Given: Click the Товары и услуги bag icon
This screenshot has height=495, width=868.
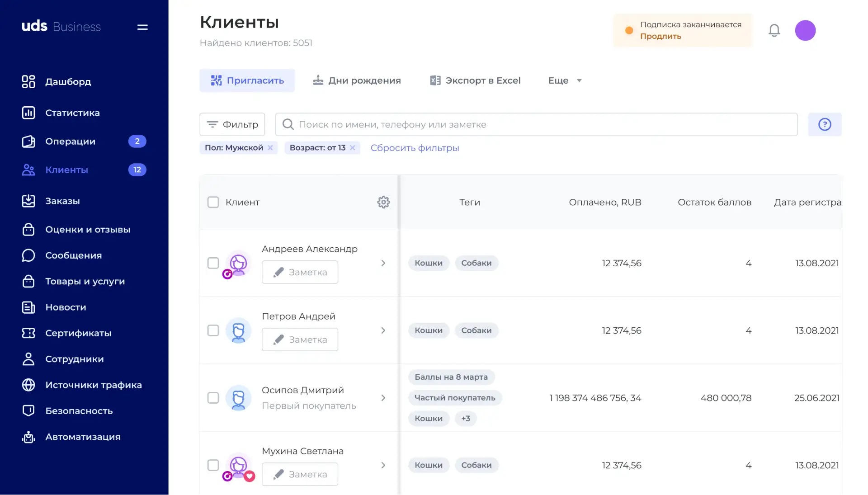Looking at the screenshot, I should point(28,281).
